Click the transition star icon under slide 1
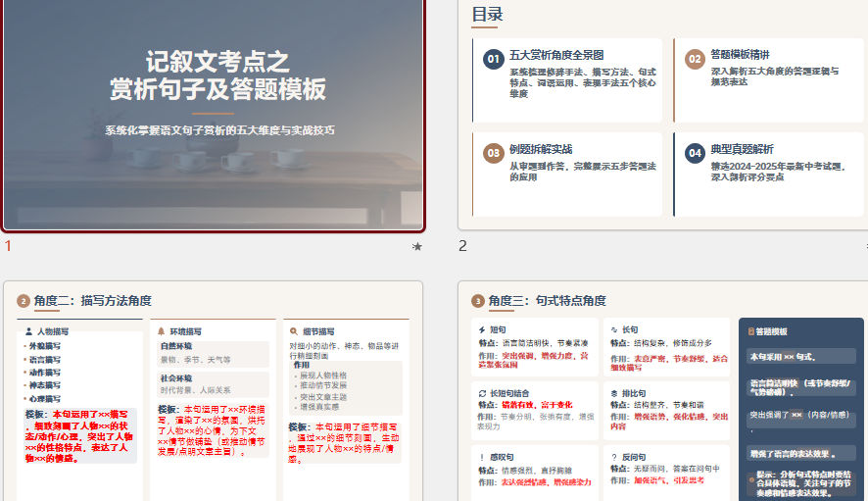Screen dimensions: 868x501 tap(417, 247)
